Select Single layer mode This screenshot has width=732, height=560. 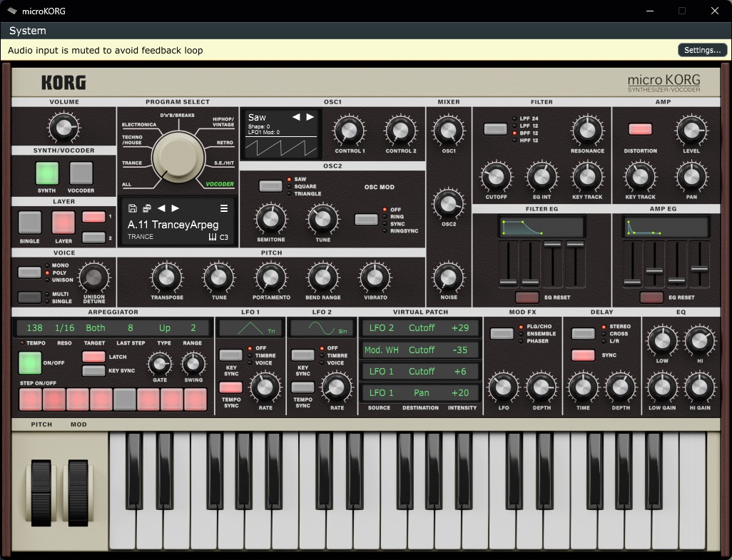click(x=30, y=223)
